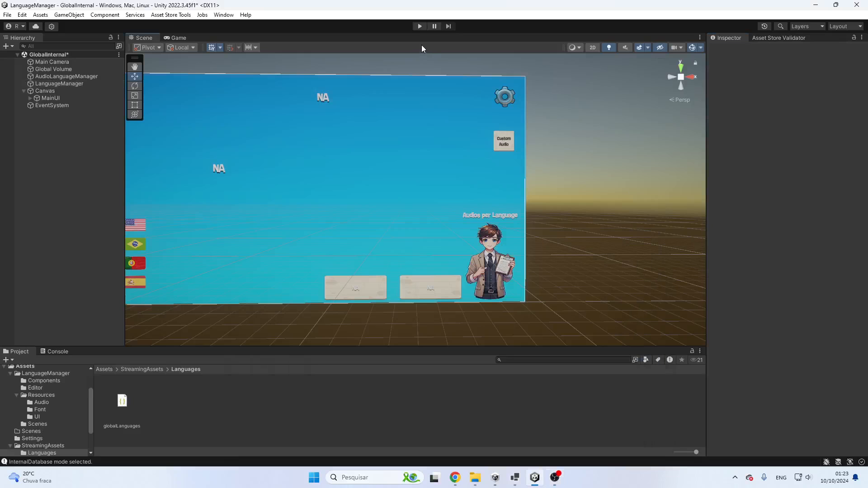This screenshot has width=868, height=488.
Task: Toggle the grid visibility button
Action: click(x=211, y=47)
